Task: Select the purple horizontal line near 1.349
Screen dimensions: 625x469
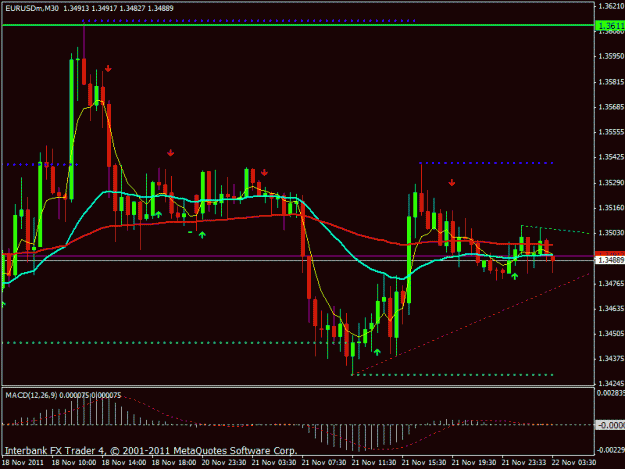Action: tap(298, 256)
